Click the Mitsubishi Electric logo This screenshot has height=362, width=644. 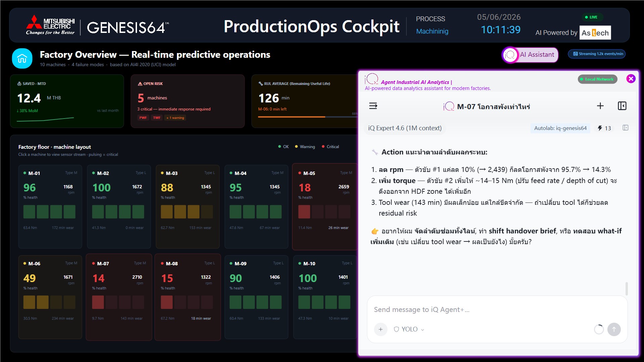[x=50, y=25]
